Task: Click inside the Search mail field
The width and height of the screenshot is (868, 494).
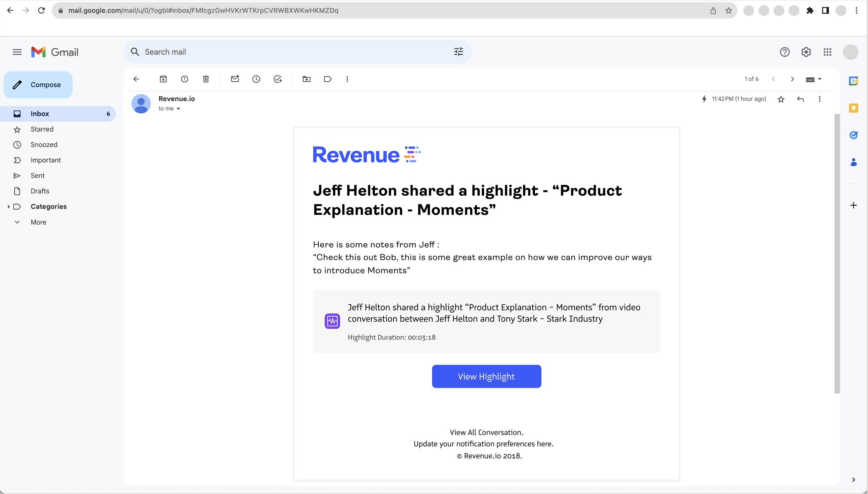Action: tap(272, 52)
